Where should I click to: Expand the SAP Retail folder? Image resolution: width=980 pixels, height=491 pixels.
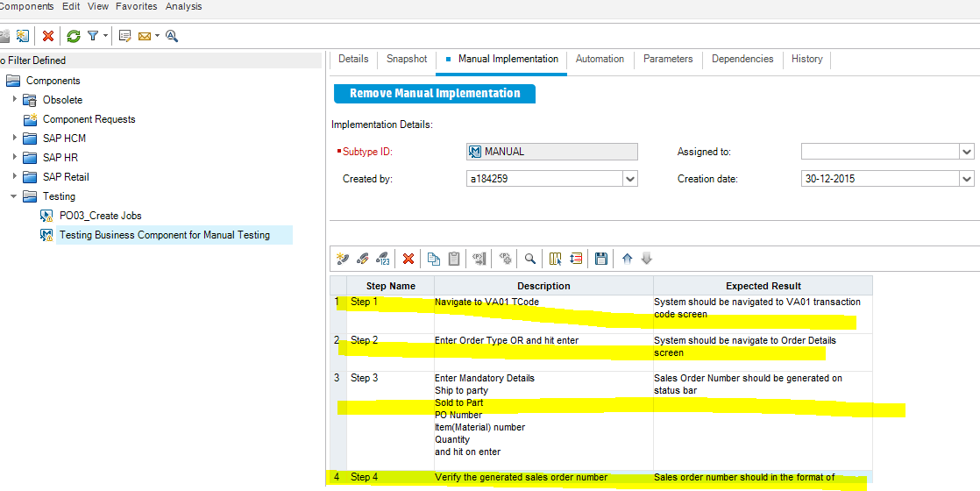click(15, 175)
